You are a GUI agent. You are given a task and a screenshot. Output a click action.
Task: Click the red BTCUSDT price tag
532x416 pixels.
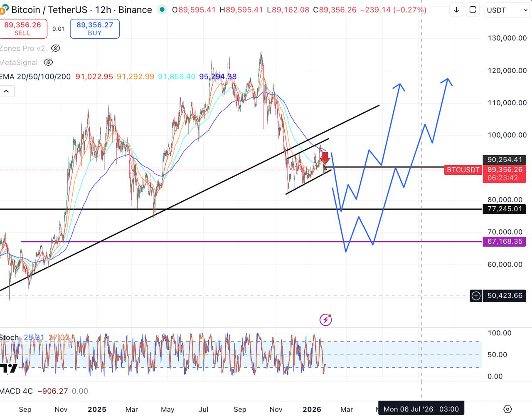click(x=463, y=170)
